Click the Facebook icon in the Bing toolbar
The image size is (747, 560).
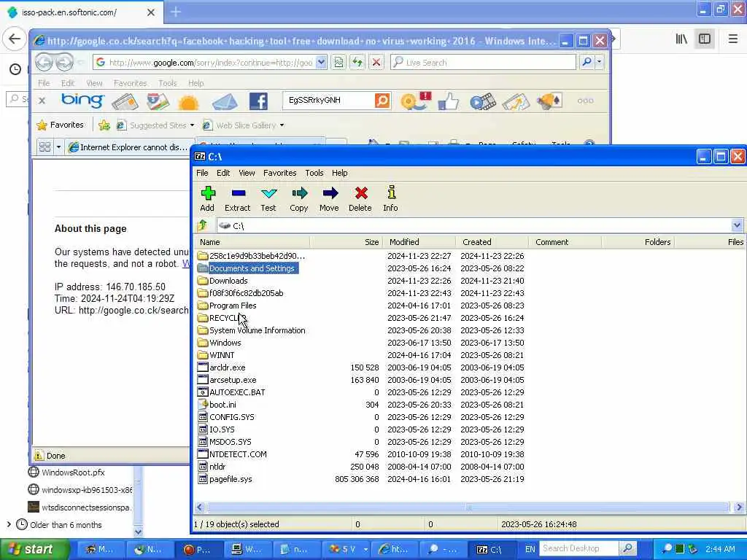(x=258, y=101)
